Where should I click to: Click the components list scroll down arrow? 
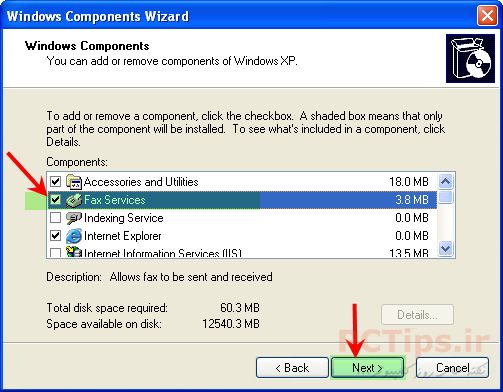click(446, 248)
